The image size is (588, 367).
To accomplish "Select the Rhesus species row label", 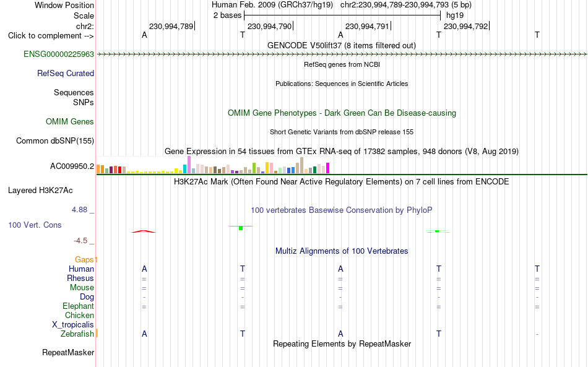I will [80, 278].
